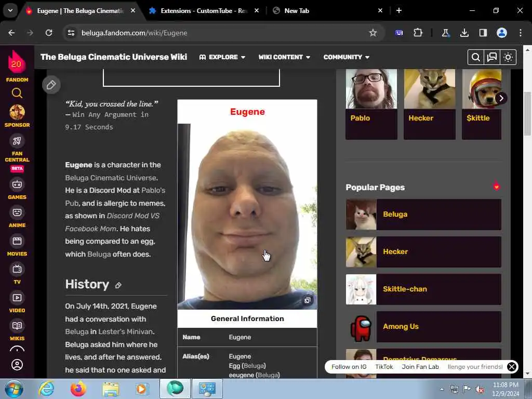The width and height of the screenshot is (532, 399).
Task: Open the Sponsor avatar icon
Action: click(x=17, y=112)
